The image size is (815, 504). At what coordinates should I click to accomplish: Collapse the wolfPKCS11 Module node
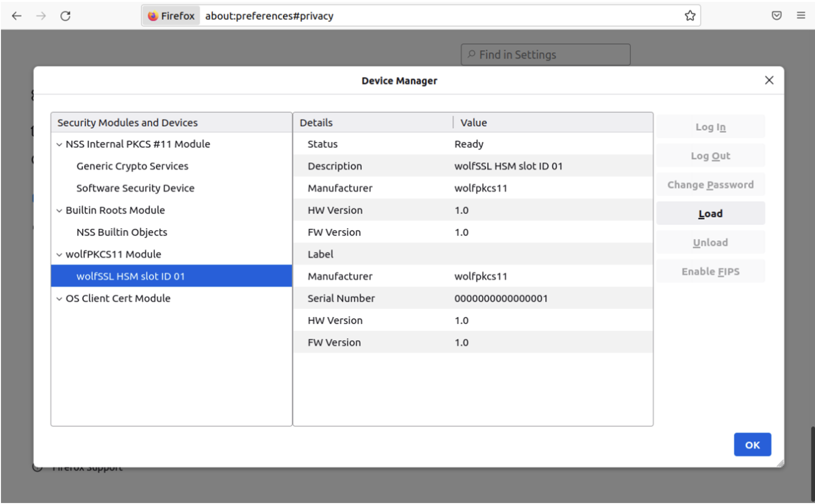pyautogui.click(x=59, y=254)
